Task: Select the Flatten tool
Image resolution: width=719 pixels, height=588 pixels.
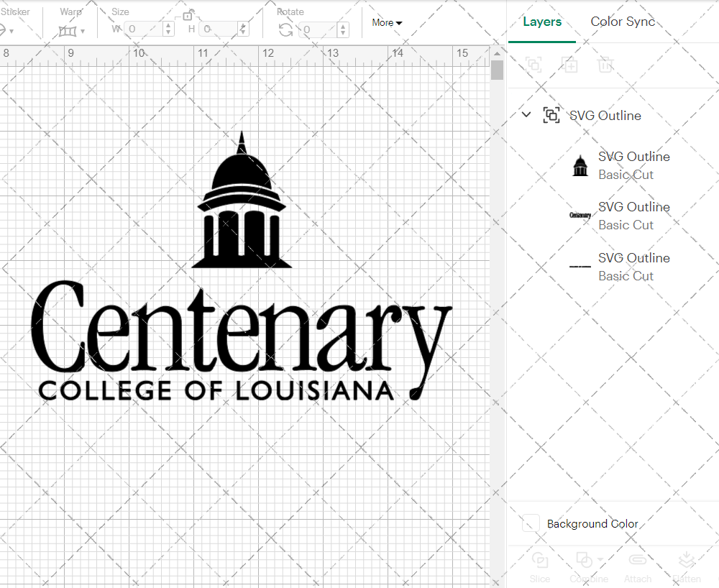Action: [687, 564]
